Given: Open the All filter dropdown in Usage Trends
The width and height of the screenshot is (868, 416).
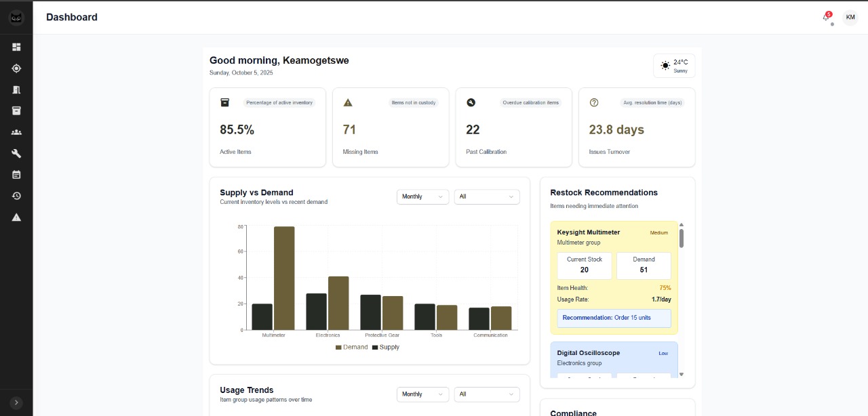Looking at the screenshot, I should click(x=487, y=394).
